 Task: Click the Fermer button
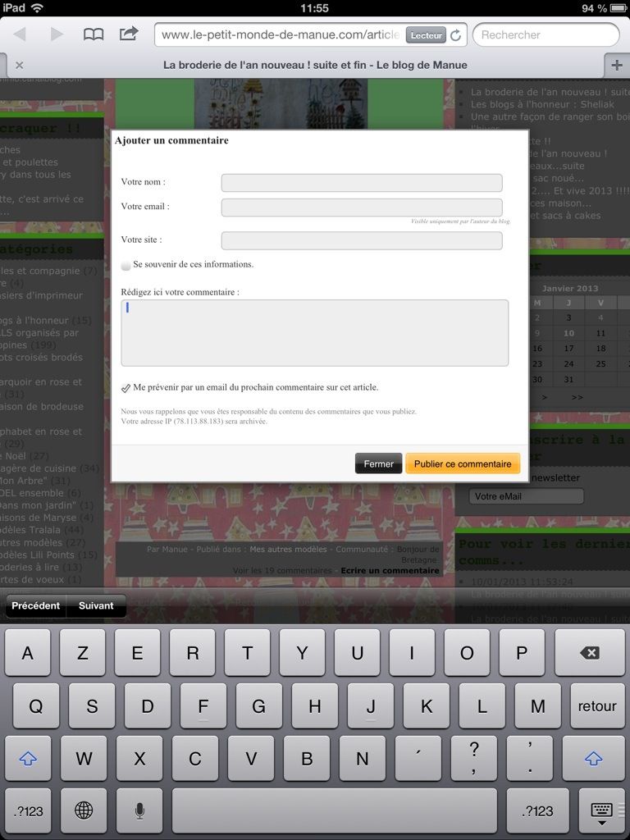(378, 464)
